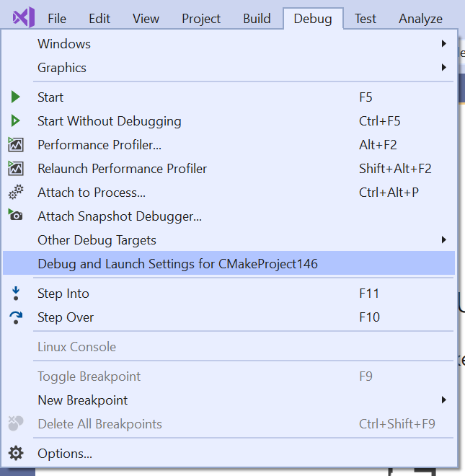
Task: Click the Ctrl+Alt+P shortcut text
Action: (389, 192)
